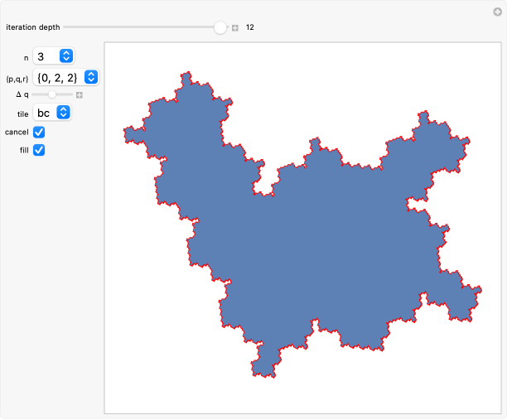Click the plus icon in top-right corner

(497, 12)
